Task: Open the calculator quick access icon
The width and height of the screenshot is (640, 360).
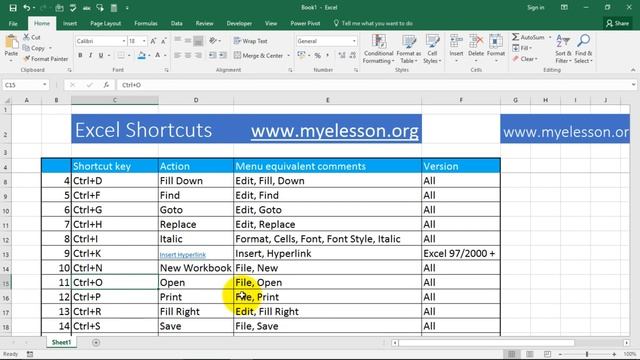Action: click(114, 7)
